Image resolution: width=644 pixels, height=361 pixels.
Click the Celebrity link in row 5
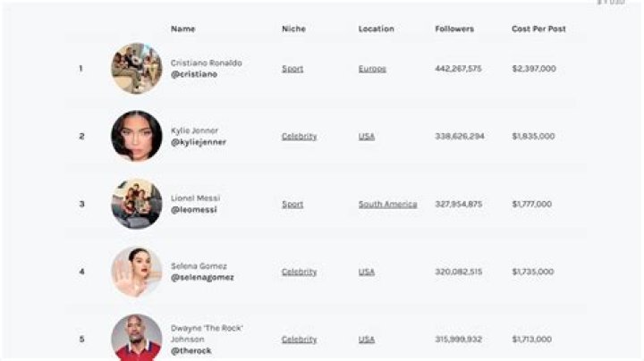[x=299, y=340]
